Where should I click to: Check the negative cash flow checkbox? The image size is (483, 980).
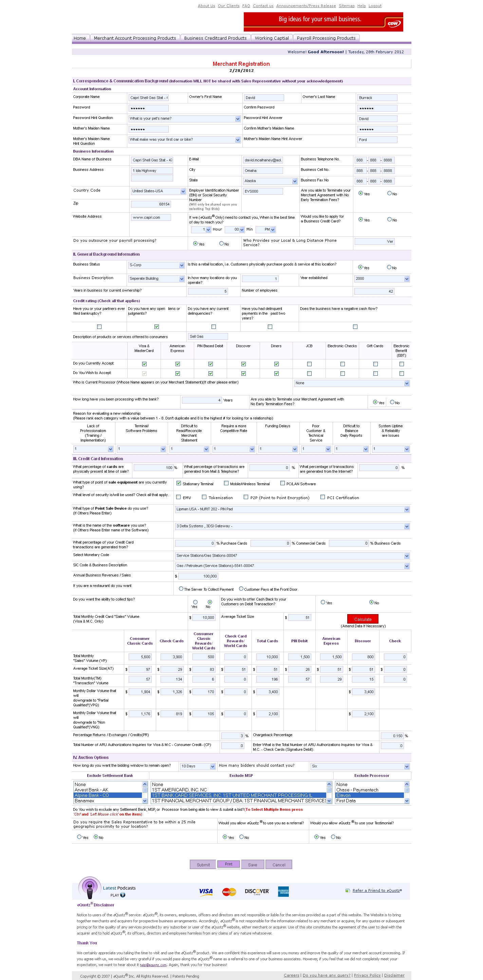(355, 327)
